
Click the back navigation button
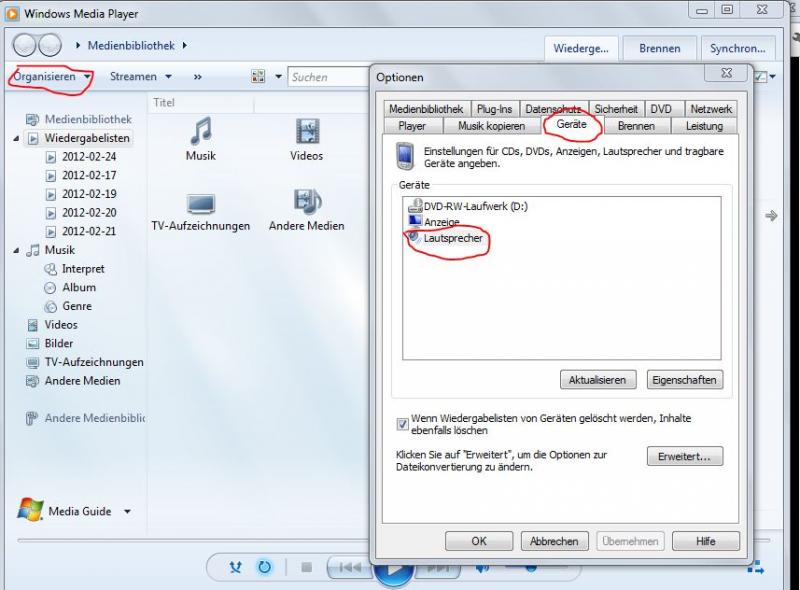pyautogui.click(x=25, y=45)
